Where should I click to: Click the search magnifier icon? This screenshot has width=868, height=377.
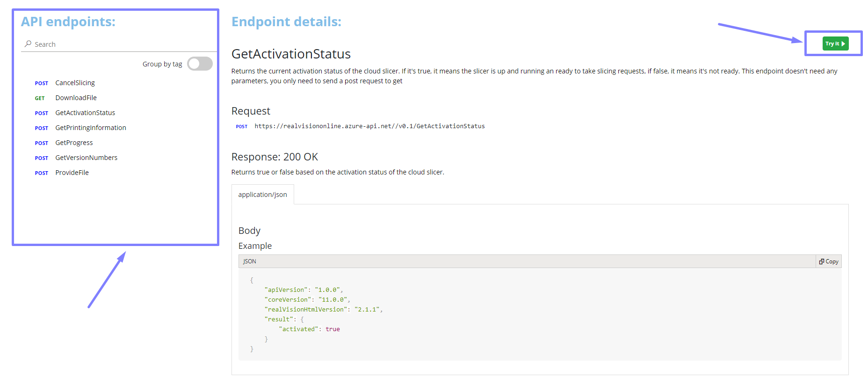pos(28,44)
